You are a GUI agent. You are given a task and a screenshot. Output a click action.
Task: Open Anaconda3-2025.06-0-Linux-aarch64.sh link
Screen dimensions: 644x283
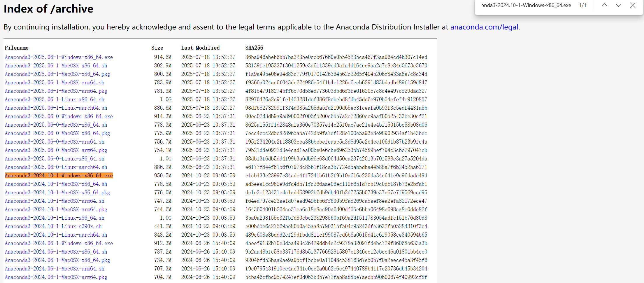[56, 167]
